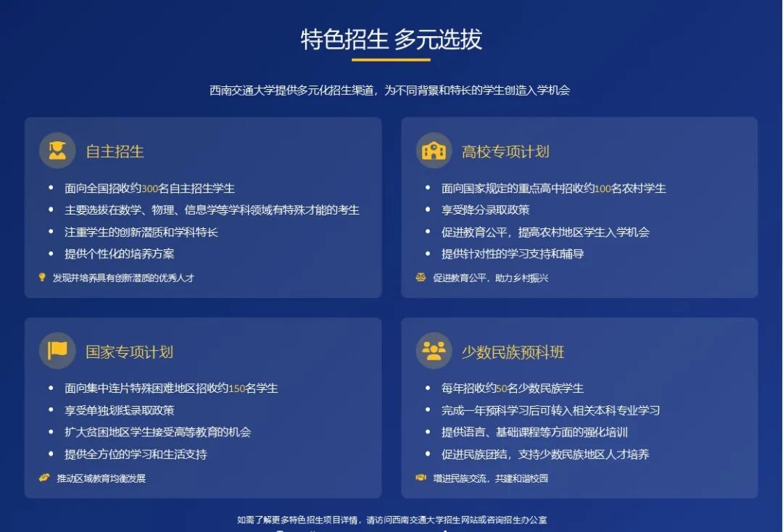The width and height of the screenshot is (783, 532).
Task: Click the footnote 发现并培养具有创新潜质的优秀人才
Action: point(123,278)
